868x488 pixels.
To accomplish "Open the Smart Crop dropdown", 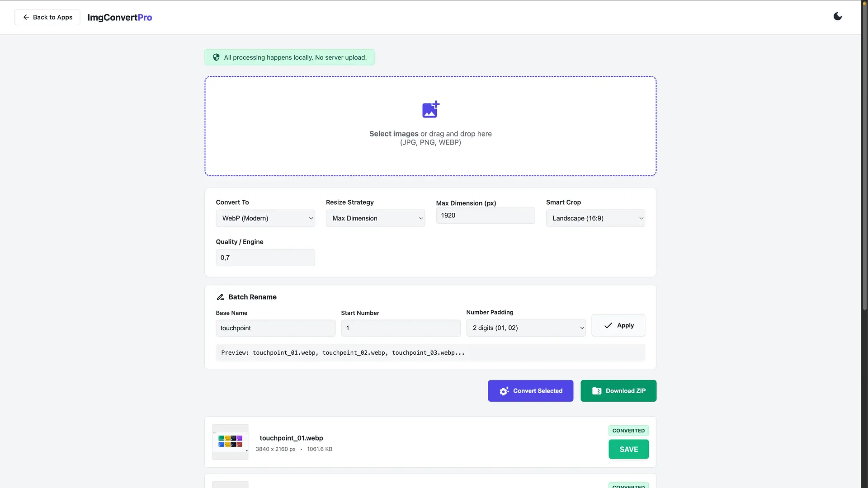I will tap(595, 218).
